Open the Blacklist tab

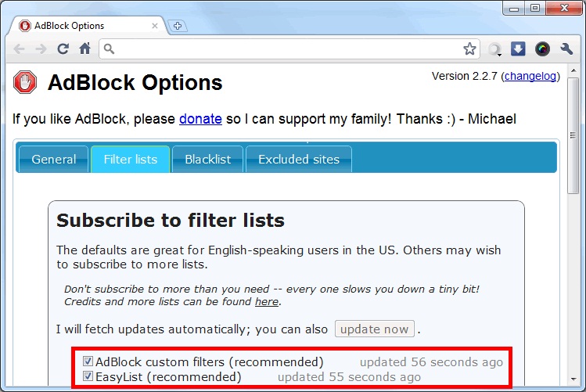[x=208, y=159]
